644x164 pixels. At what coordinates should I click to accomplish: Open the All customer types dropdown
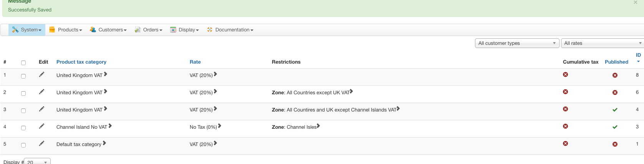(x=517, y=43)
